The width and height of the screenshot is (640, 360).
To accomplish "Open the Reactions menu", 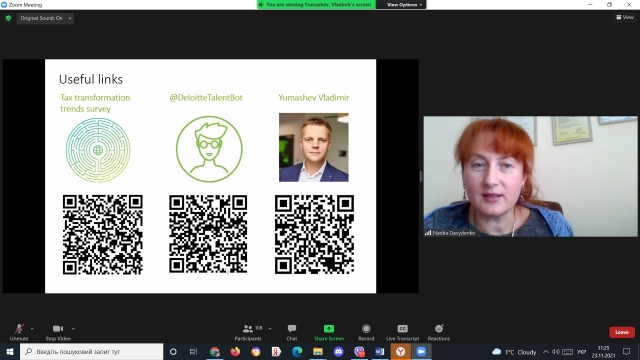I will point(439,332).
